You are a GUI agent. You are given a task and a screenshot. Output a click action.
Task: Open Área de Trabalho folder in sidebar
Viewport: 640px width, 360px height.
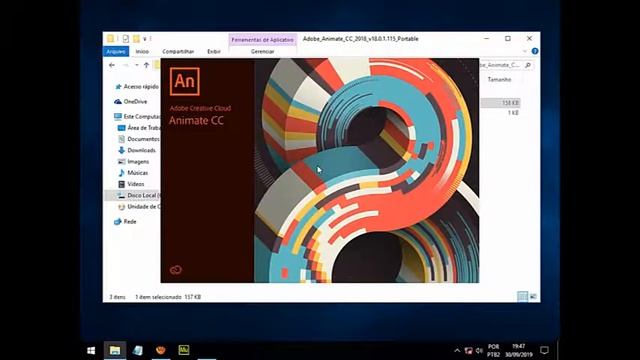point(139,128)
